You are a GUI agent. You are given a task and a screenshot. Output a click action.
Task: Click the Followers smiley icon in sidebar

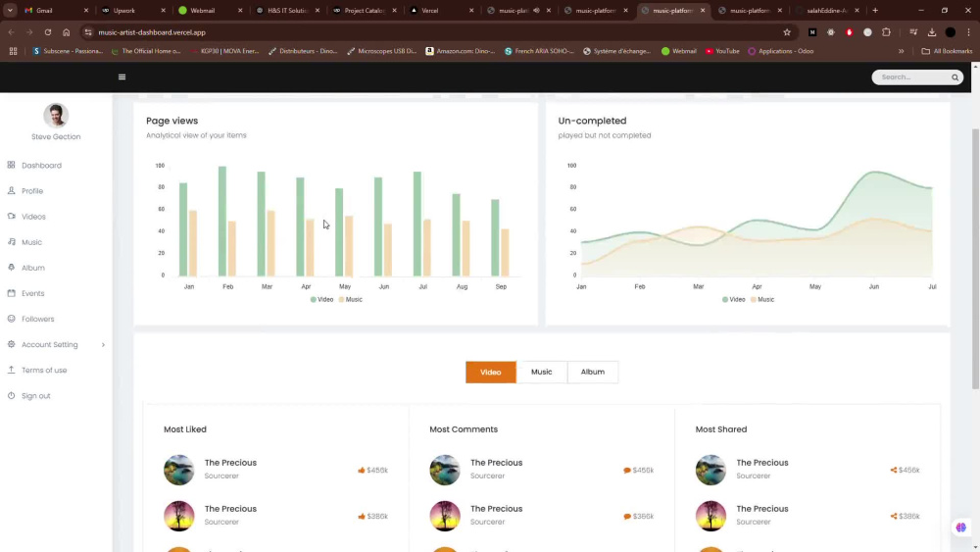coord(11,319)
